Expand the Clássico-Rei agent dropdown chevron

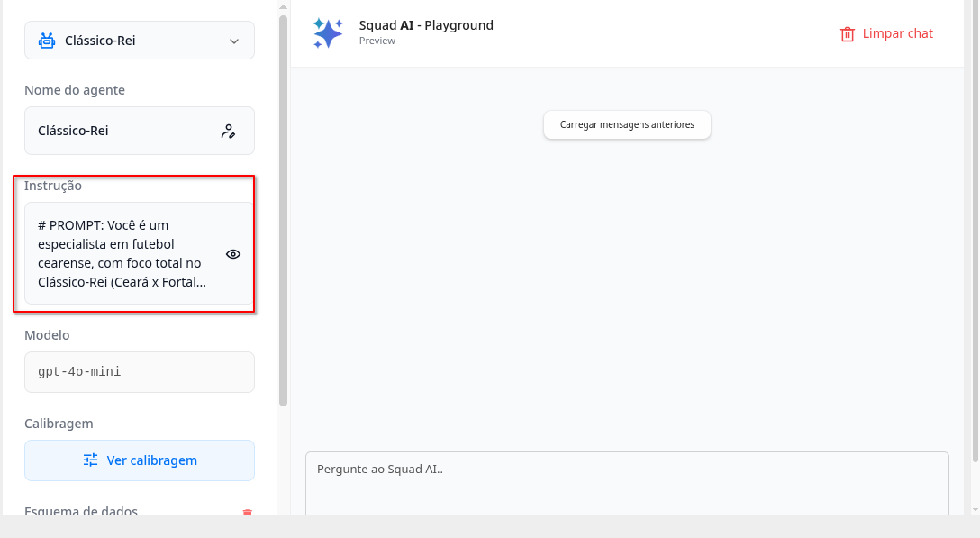click(234, 41)
